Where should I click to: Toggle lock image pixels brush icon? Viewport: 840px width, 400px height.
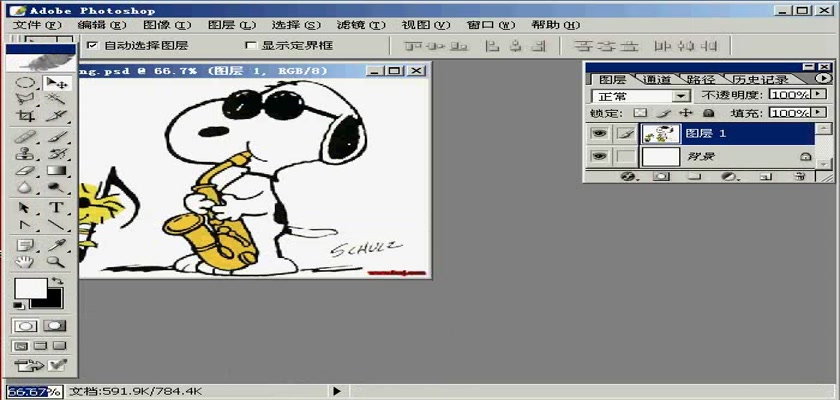663,113
